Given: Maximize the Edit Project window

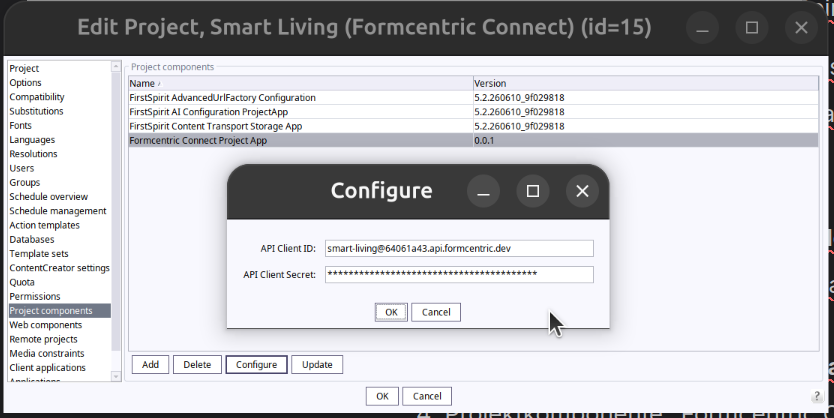Looking at the screenshot, I should 752,28.
